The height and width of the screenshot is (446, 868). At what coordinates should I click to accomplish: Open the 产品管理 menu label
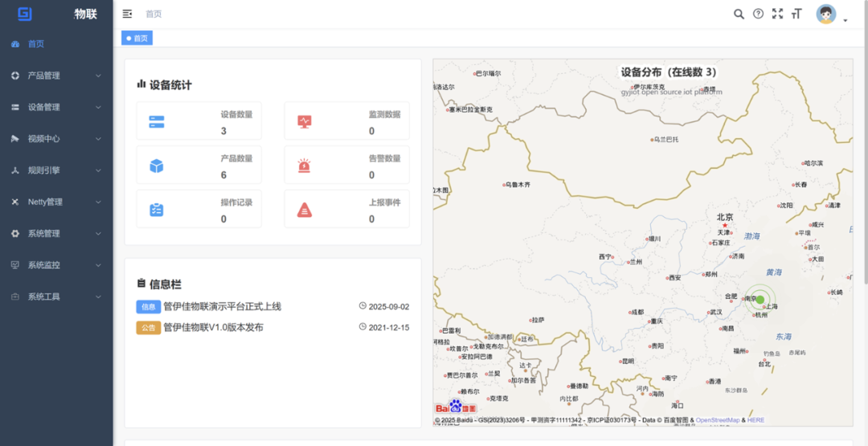[43, 76]
